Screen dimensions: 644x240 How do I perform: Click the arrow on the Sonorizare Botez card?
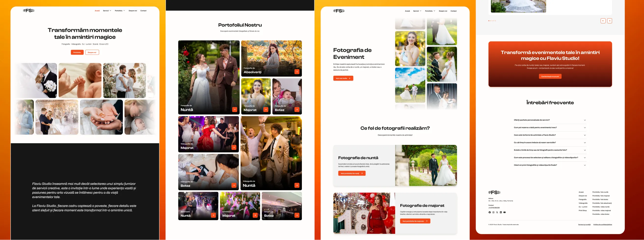[x=297, y=215]
